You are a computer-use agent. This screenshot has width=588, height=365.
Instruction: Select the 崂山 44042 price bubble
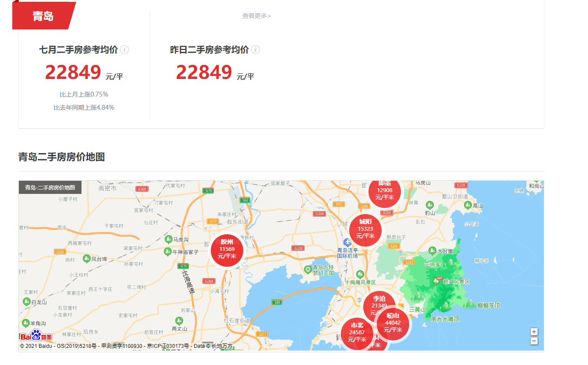tap(393, 324)
